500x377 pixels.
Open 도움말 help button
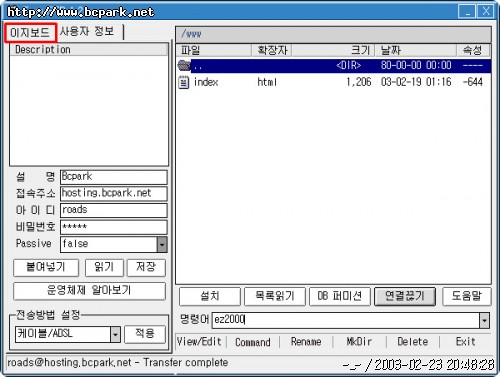click(x=467, y=296)
